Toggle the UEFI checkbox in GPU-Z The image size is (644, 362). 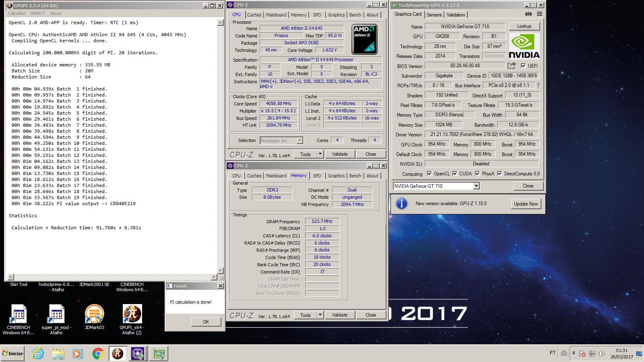pos(523,66)
